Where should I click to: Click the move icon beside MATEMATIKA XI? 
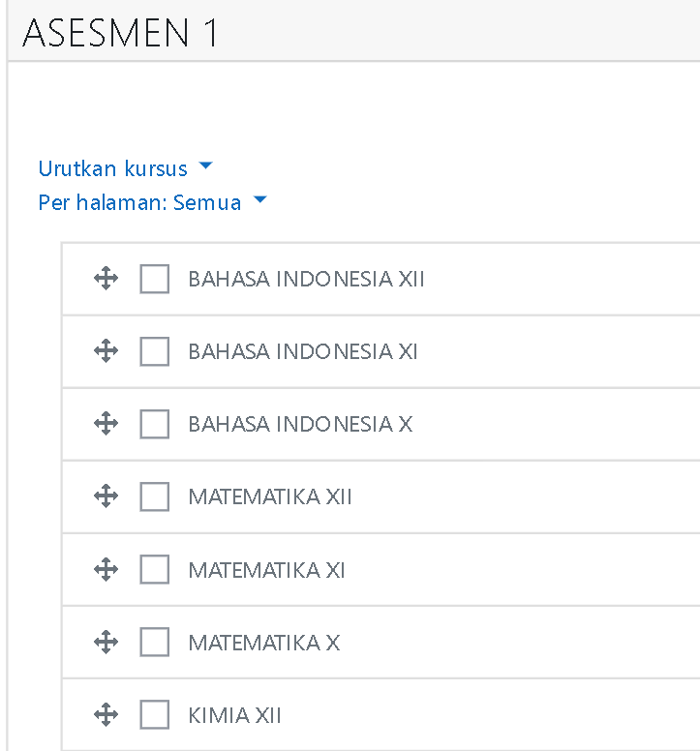coord(106,570)
